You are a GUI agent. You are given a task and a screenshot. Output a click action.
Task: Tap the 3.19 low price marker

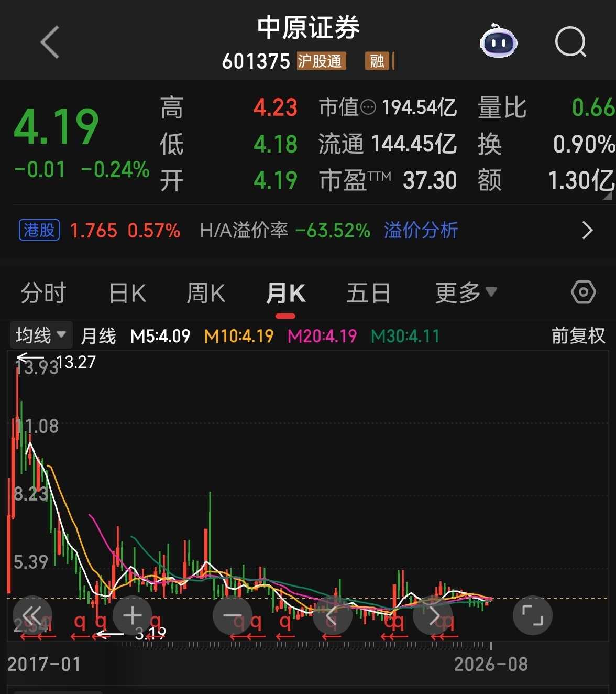click(x=150, y=634)
